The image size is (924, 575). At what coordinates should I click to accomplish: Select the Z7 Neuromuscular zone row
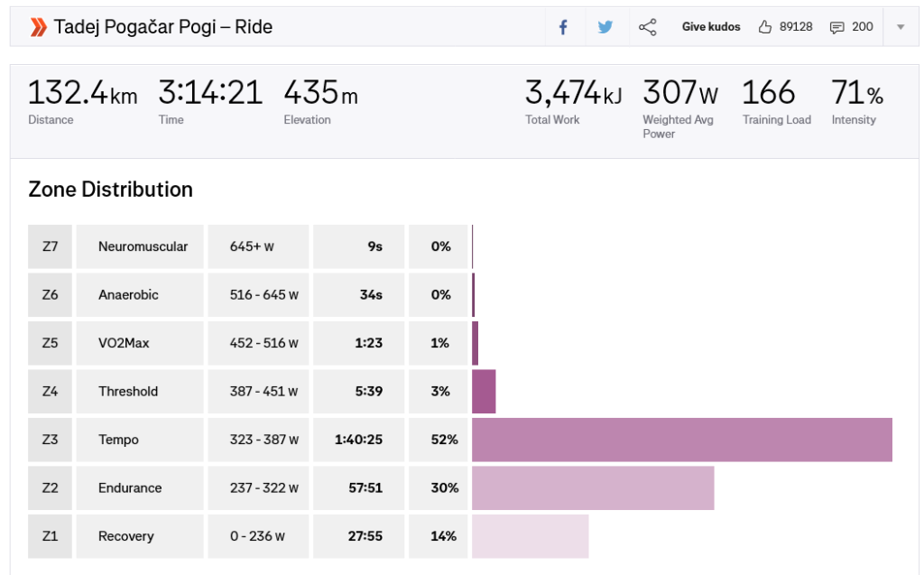coord(143,246)
